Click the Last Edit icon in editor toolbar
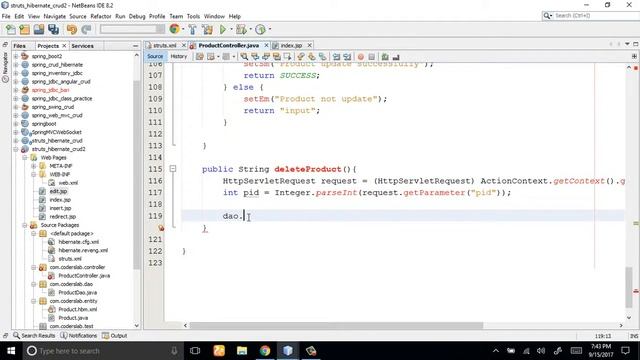The image size is (640, 360). [x=200, y=57]
